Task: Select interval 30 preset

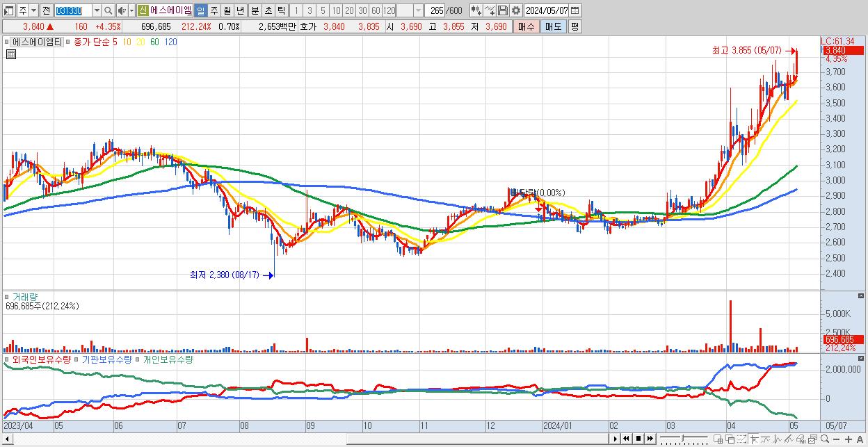Action: pyautogui.click(x=362, y=10)
